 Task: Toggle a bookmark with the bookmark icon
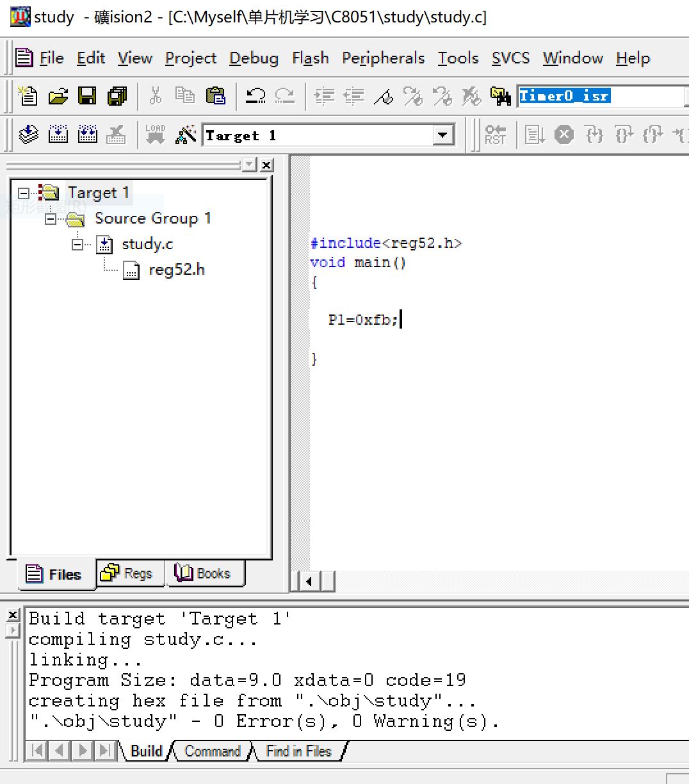coord(384,97)
